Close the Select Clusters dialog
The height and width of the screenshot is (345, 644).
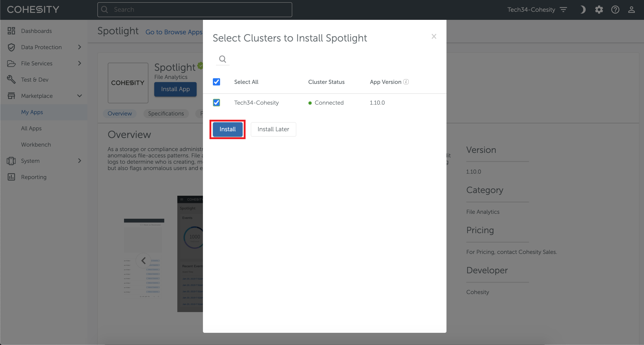(x=434, y=37)
